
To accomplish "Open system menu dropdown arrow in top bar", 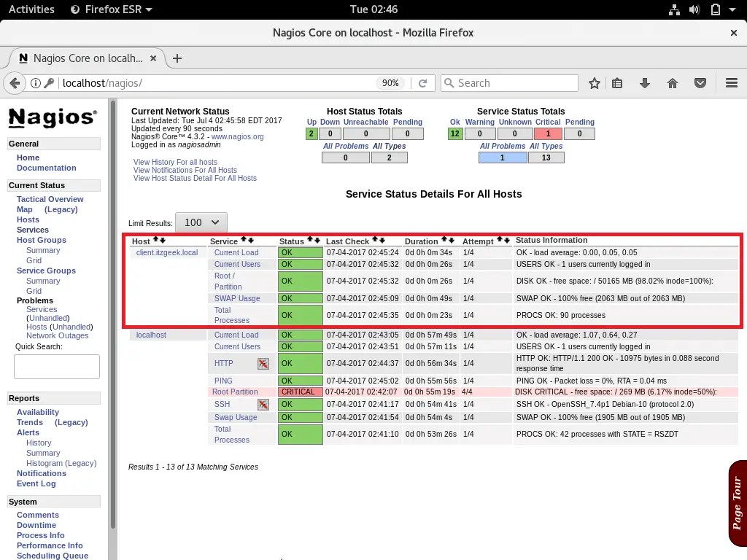I will click(732, 9).
